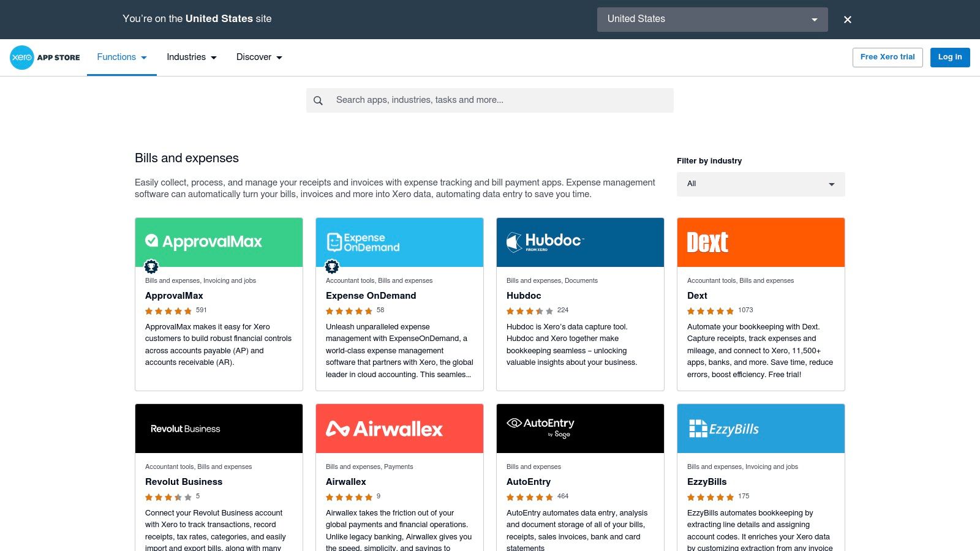Open the ApprovalMax app via its logo banner
Viewport: 980px width, 551px height.
[x=218, y=242]
